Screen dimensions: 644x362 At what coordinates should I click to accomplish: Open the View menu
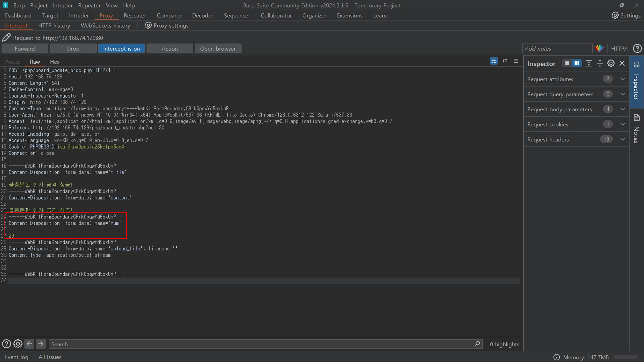click(111, 5)
